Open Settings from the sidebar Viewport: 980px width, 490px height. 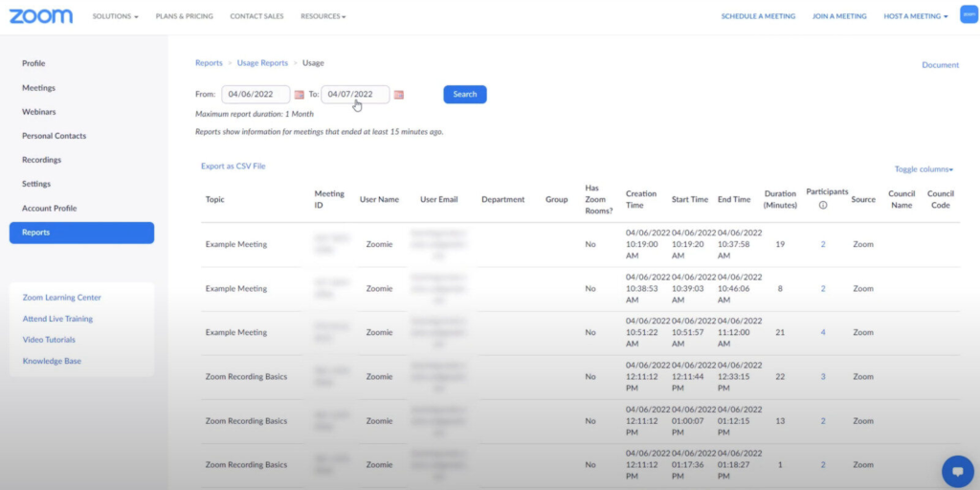tap(36, 184)
